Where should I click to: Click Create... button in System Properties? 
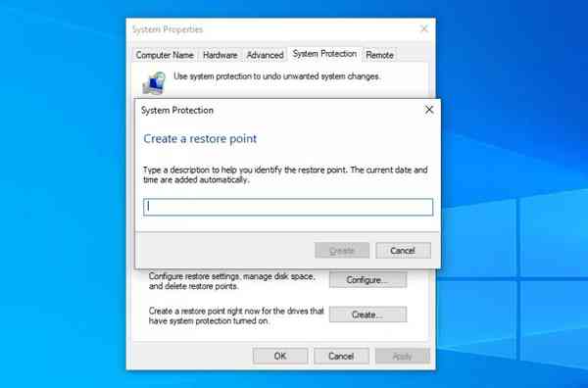(368, 315)
